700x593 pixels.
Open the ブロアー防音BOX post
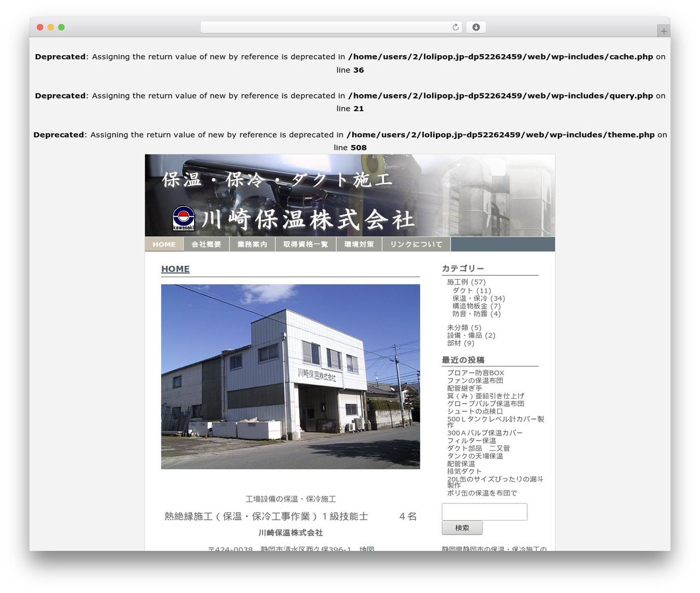[476, 373]
